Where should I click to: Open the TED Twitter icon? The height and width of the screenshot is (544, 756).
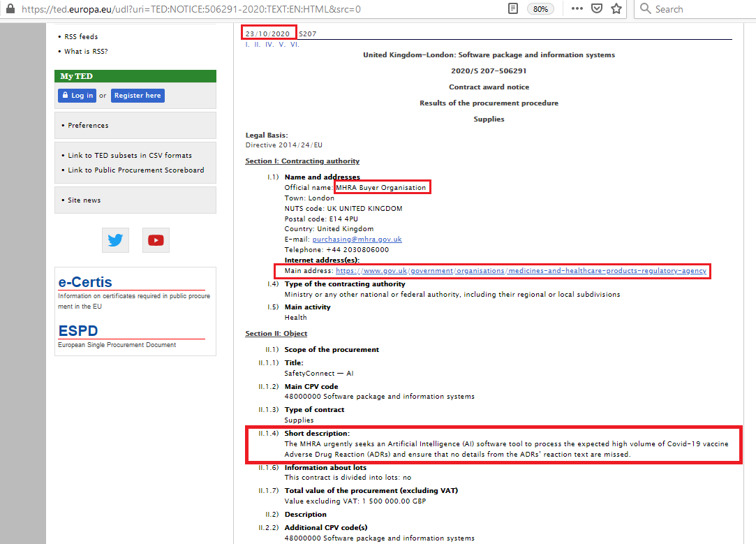[x=115, y=240]
